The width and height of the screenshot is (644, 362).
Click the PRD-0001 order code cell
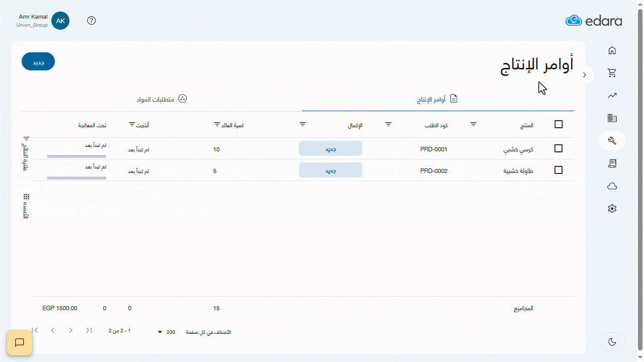(434, 149)
